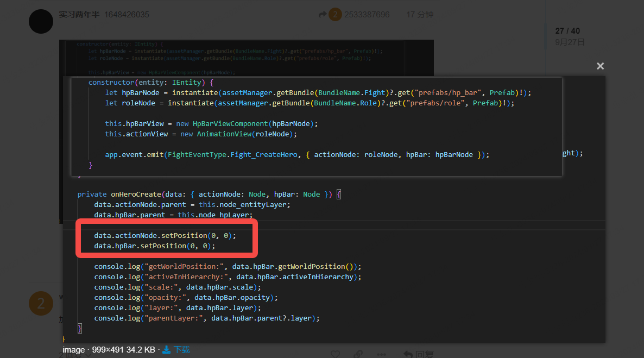Like the post with the heart icon

tap(336, 354)
